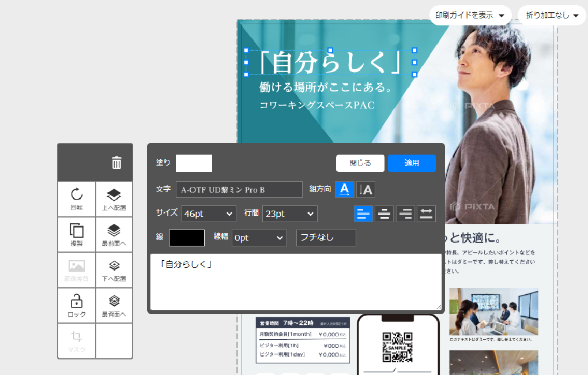Send object to back with 最背面へ
Screen dimensions: 588x375
tap(114, 306)
